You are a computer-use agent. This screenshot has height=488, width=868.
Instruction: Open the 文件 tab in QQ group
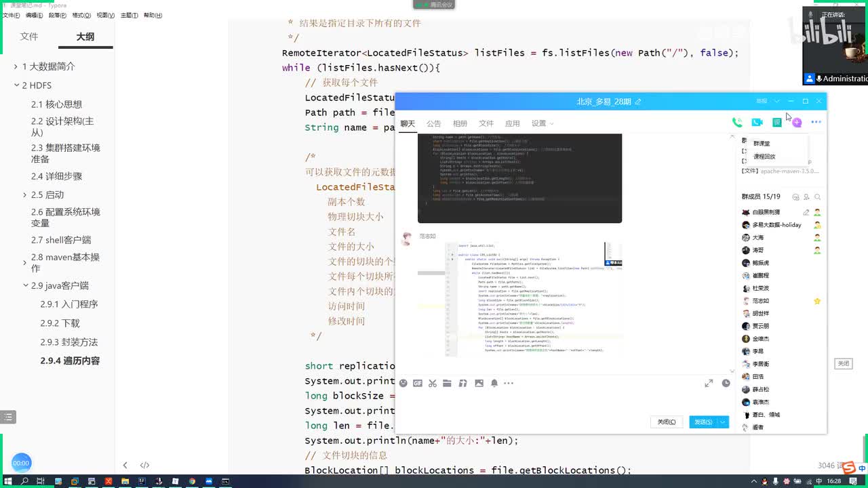tap(486, 123)
